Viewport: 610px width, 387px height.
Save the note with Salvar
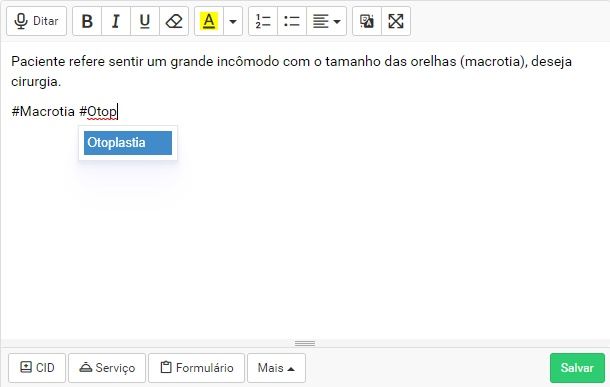[x=577, y=368]
